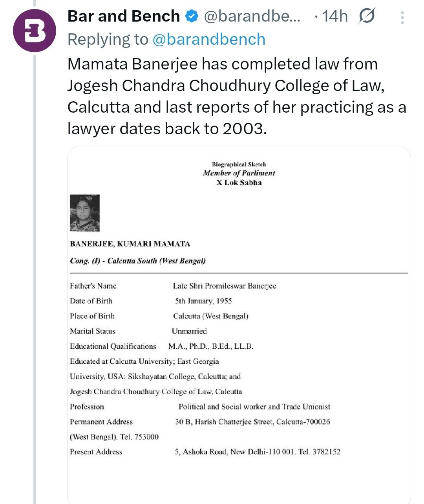The image size is (424, 504).
Task: Click the vertical thread line below avatar
Action: click(x=35, y=275)
